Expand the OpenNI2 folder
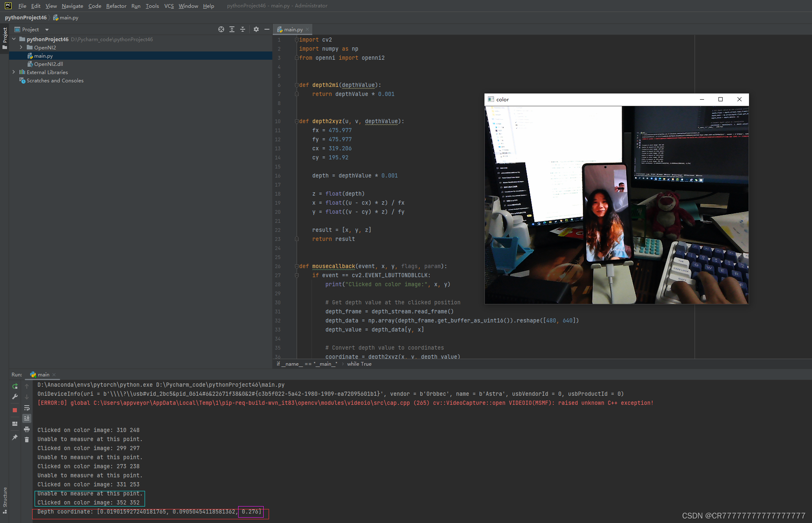 (21, 47)
